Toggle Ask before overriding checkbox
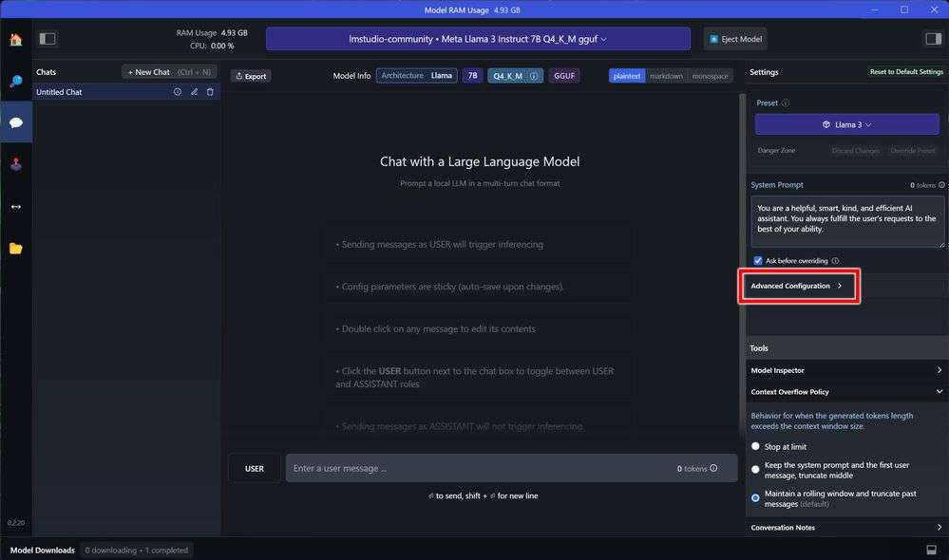 (758, 261)
